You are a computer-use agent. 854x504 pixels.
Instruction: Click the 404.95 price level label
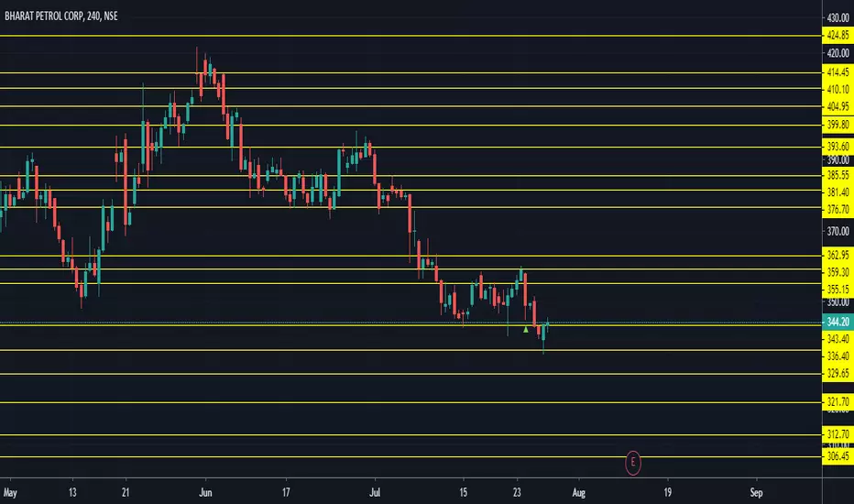[x=838, y=106]
